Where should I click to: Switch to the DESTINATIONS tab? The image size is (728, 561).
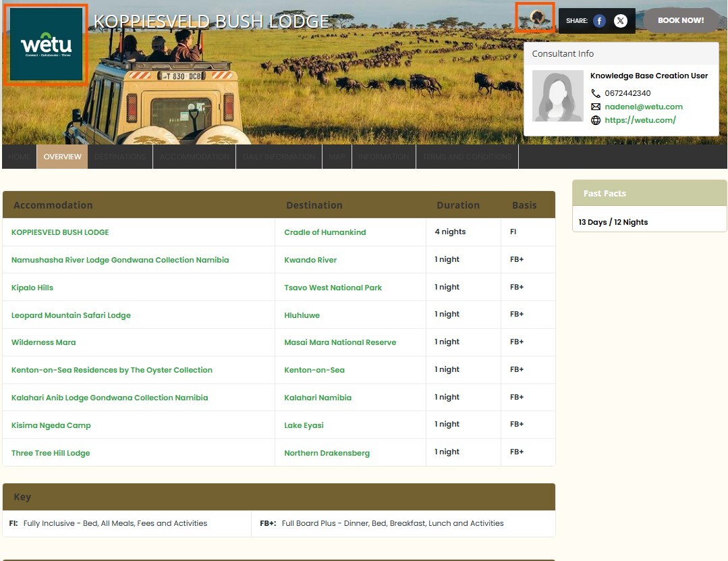[x=120, y=157]
